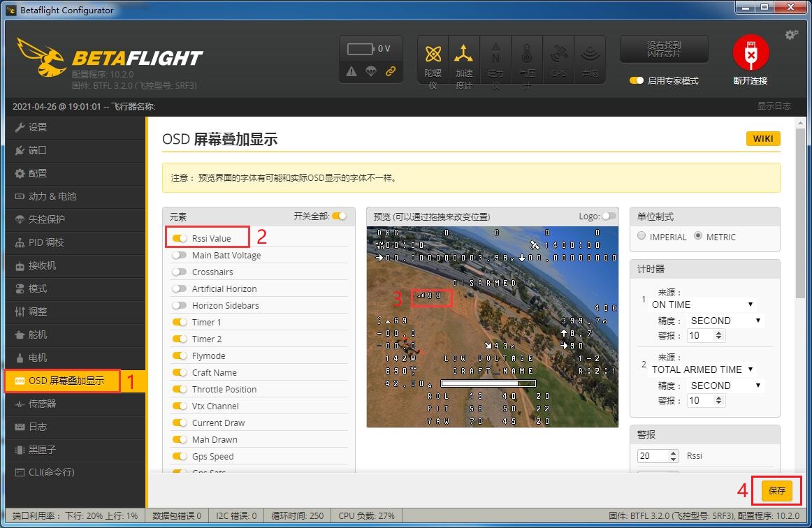Enable the Main Batt Voltage element
Image resolution: width=812 pixels, height=528 pixels.
[x=180, y=256]
